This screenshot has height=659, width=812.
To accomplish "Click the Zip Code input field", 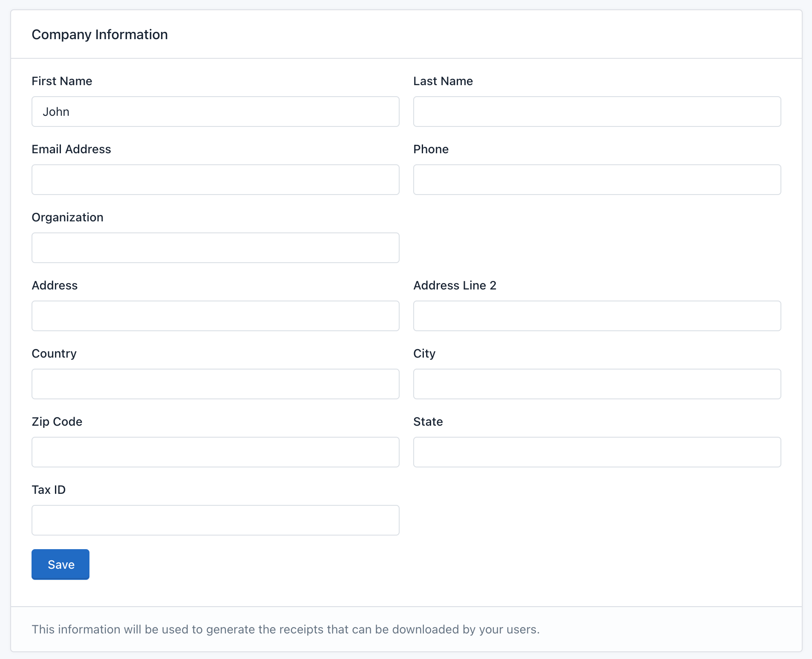I will (x=215, y=452).
